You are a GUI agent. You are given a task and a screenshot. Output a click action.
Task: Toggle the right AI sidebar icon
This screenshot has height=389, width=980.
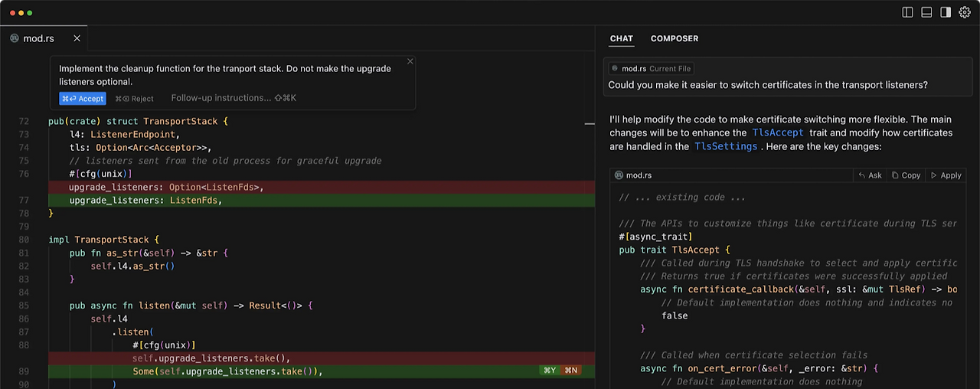(946, 12)
